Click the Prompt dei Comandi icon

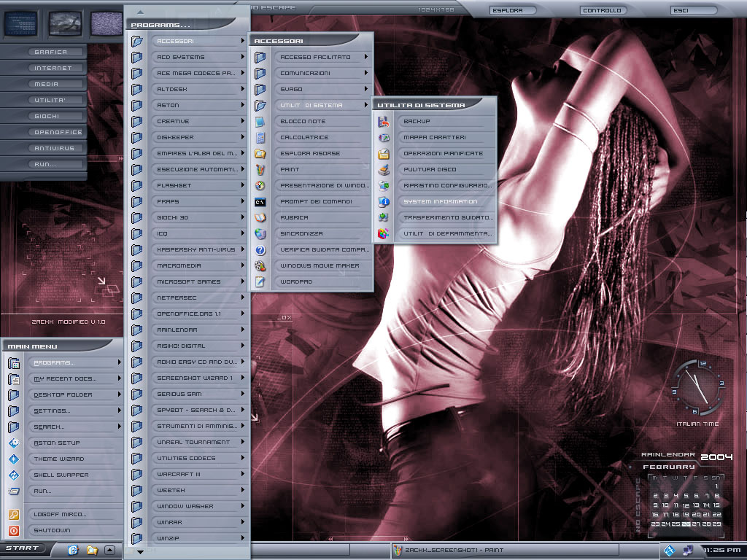pyautogui.click(x=260, y=202)
